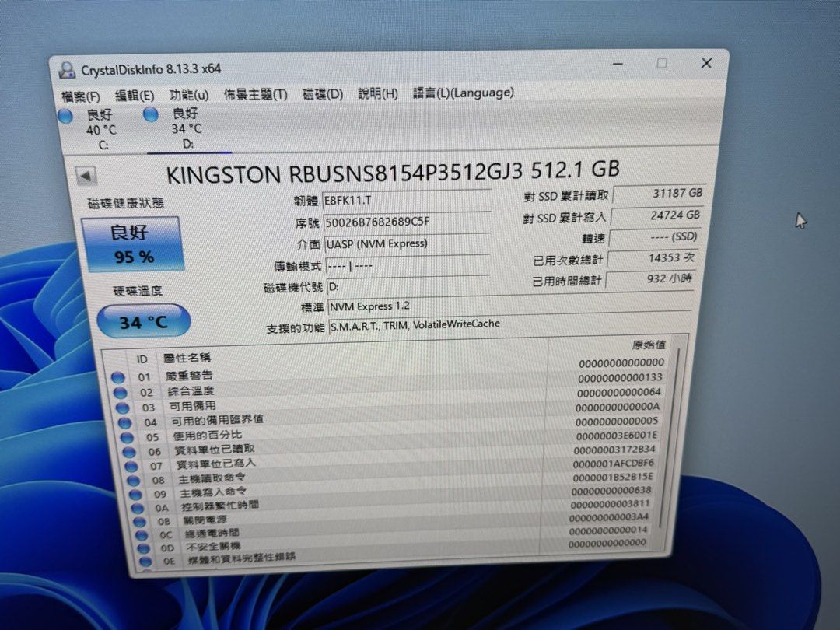
Task: Click the attribute list vertical scrollbar
Action: [x=670, y=439]
